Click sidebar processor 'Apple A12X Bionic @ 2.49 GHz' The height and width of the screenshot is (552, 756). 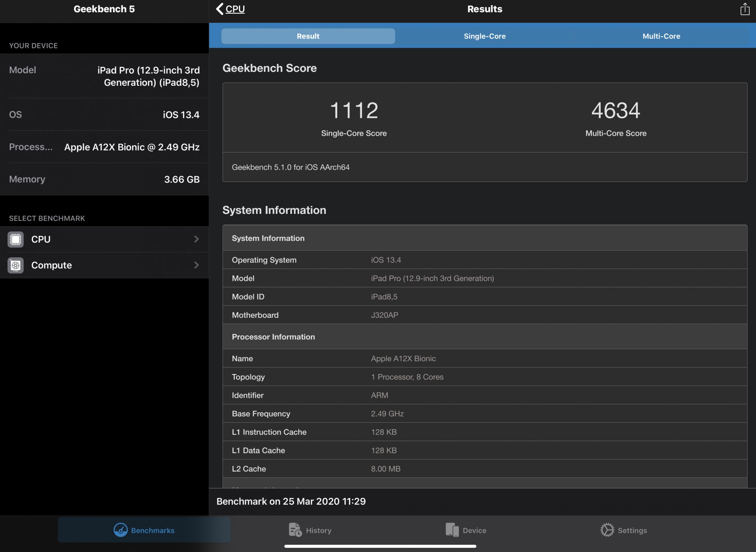pyautogui.click(x=132, y=147)
